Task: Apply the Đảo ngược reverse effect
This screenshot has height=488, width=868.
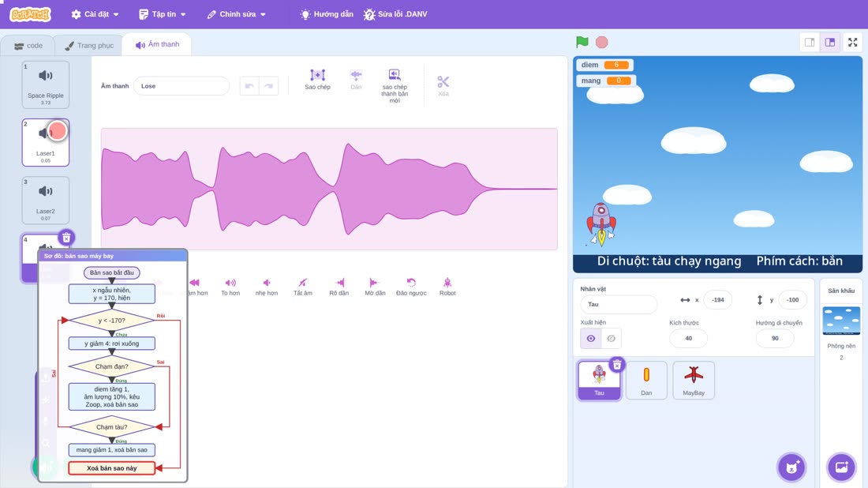Action: tap(411, 287)
